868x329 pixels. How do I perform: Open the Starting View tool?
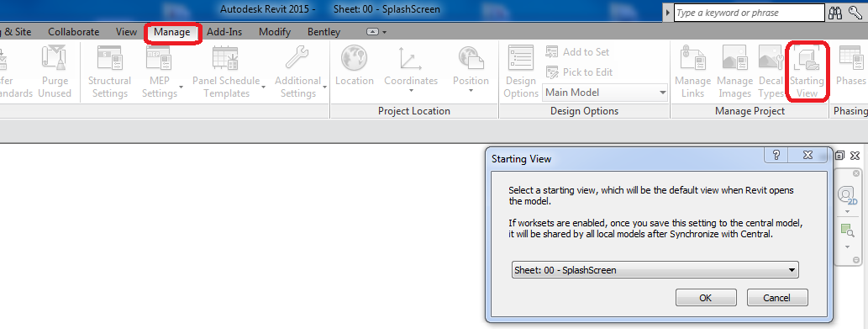[807, 72]
